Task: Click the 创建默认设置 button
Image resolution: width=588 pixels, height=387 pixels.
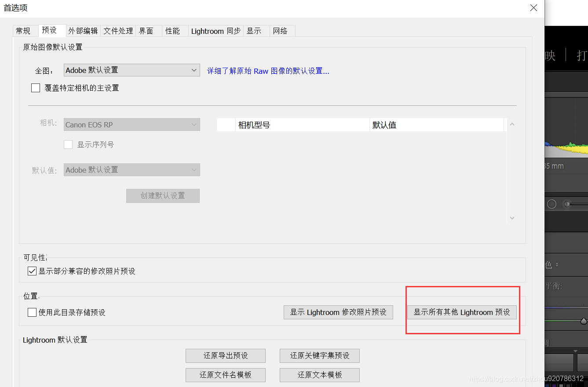Action: point(163,196)
